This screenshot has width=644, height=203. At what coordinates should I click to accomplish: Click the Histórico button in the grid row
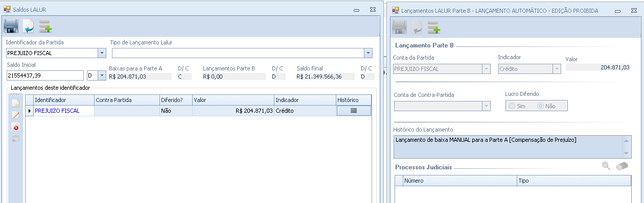(354, 110)
